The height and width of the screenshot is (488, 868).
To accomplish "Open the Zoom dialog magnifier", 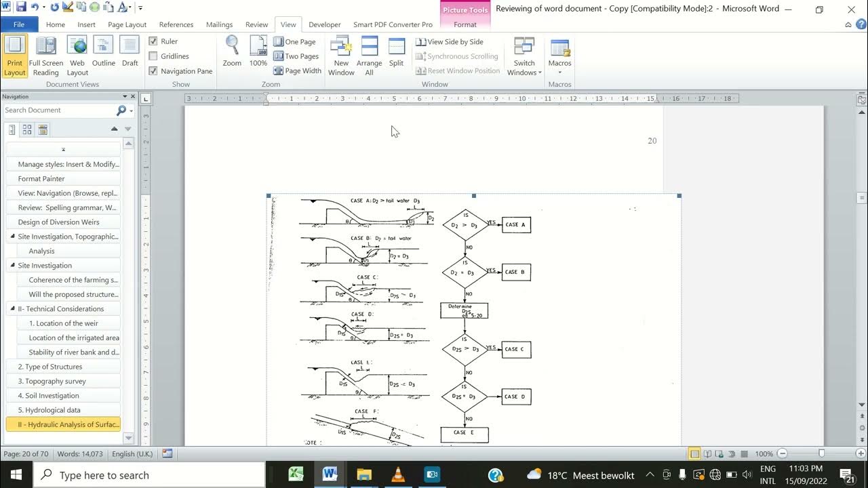I will pyautogui.click(x=232, y=52).
